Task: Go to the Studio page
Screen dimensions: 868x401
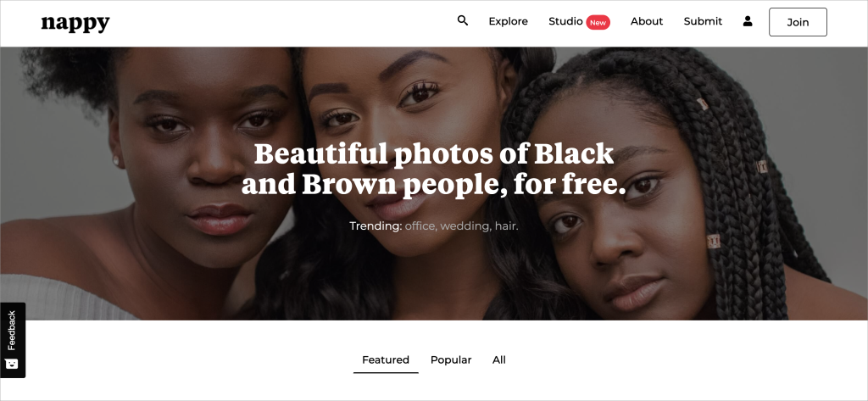Action: [x=565, y=21]
